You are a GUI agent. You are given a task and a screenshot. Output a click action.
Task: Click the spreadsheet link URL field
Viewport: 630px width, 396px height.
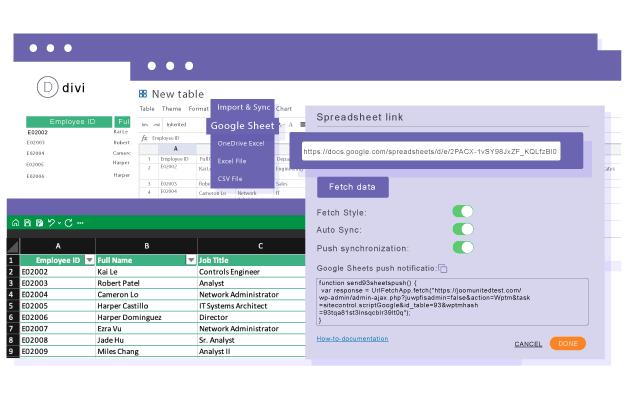pyautogui.click(x=431, y=151)
